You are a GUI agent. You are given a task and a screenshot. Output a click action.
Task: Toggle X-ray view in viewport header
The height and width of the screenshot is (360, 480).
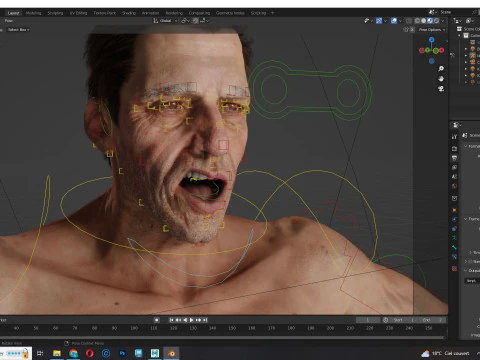pyautogui.click(x=409, y=21)
